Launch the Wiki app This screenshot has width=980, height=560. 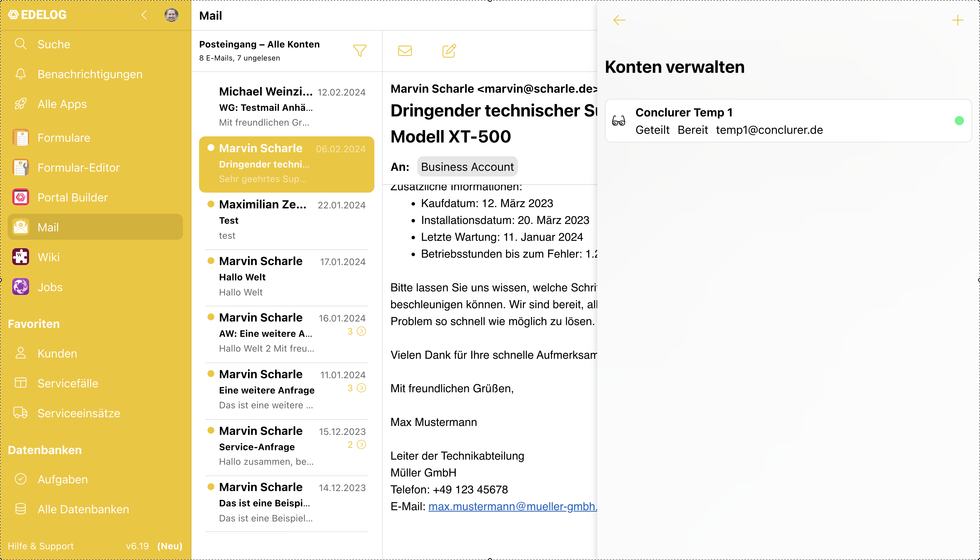[x=95, y=257]
